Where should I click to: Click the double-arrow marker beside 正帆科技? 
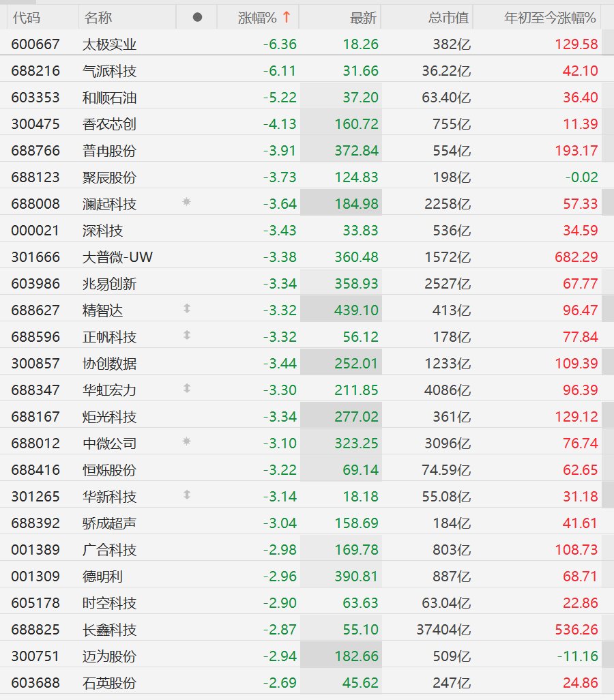point(187,335)
